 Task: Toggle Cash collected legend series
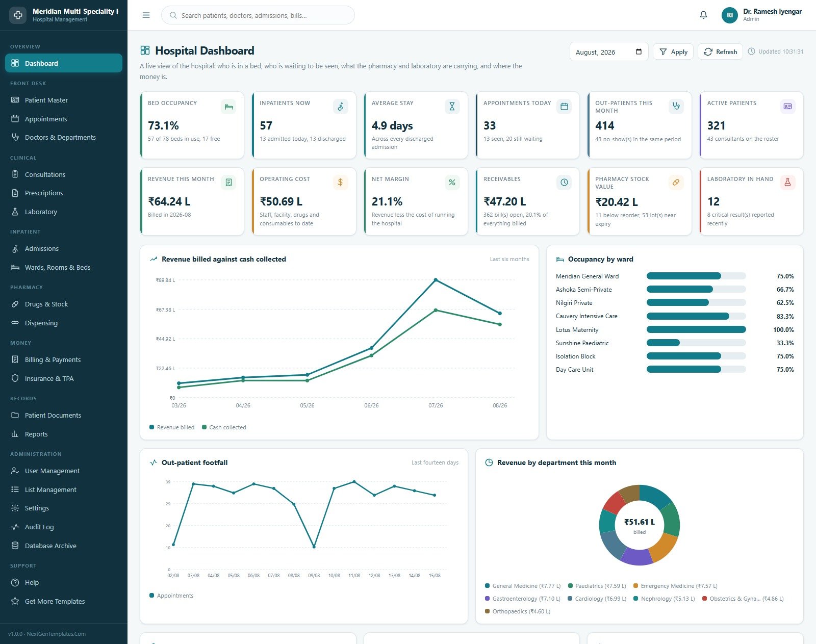[x=224, y=427]
